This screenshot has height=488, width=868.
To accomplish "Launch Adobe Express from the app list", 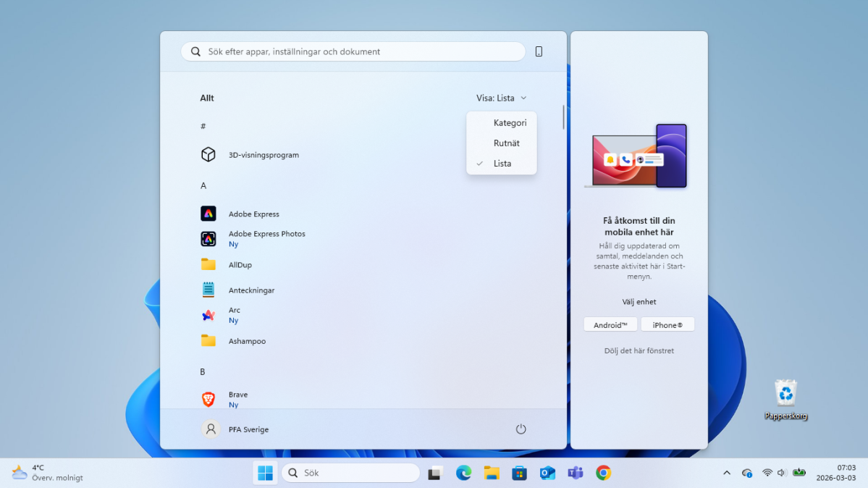I will pyautogui.click(x=208, y=214).
